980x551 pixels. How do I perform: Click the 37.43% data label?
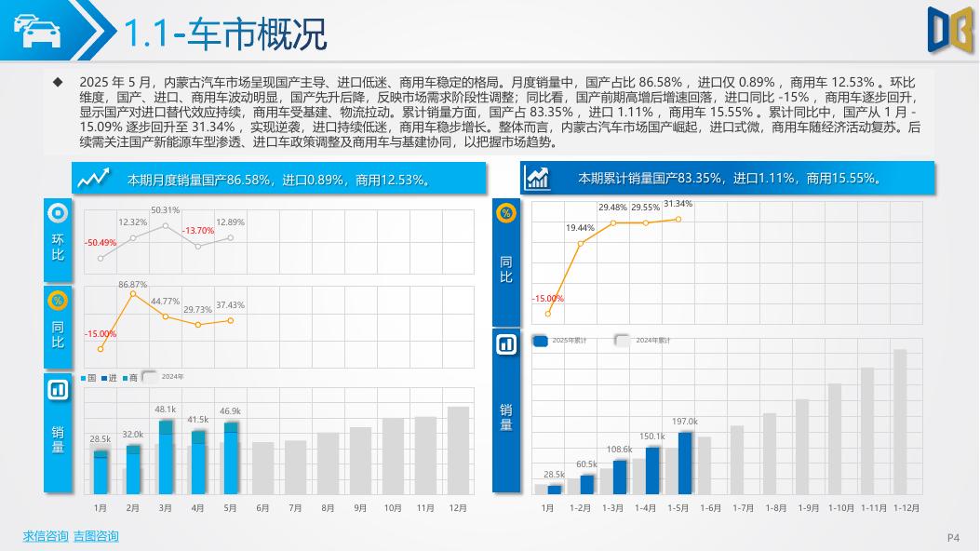tap(230, 305)
